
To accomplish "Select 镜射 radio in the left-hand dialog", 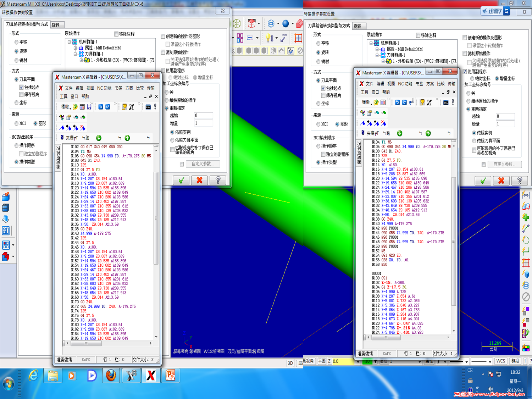I will pos(16,60).
